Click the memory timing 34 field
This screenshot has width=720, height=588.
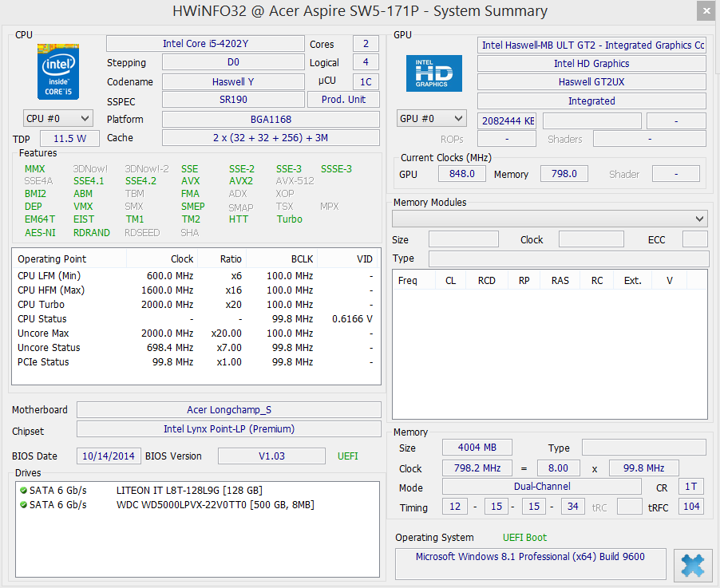pyautogui.click(x=572, y=507)
